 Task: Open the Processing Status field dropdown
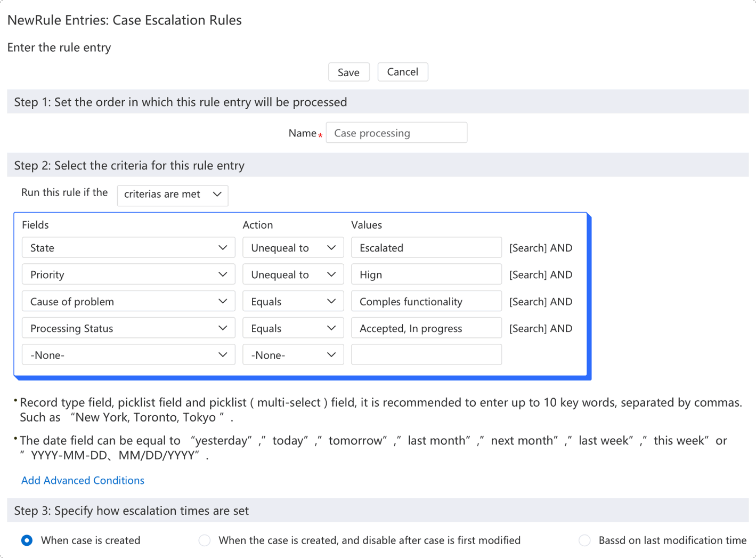click(128, 328)
